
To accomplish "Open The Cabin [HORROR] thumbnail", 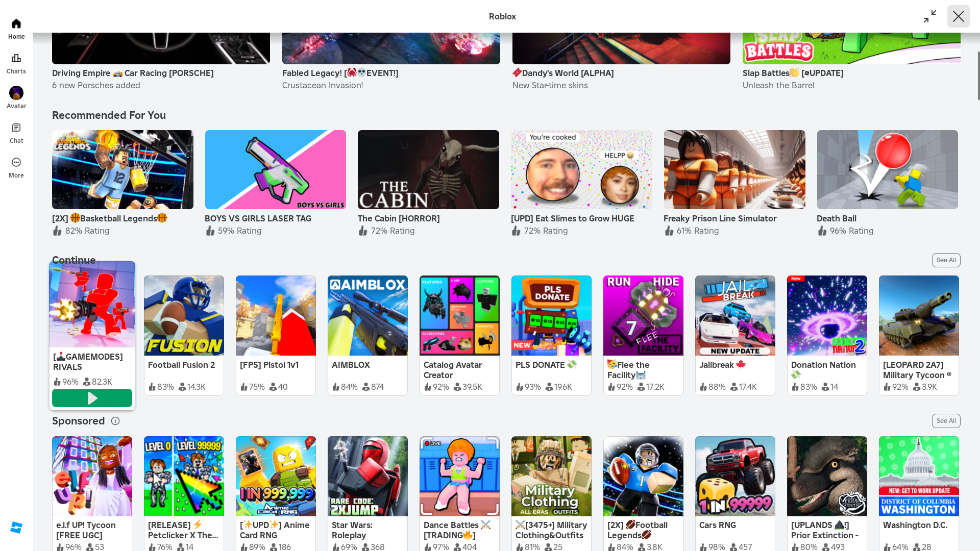I will (x=428, y=169).
